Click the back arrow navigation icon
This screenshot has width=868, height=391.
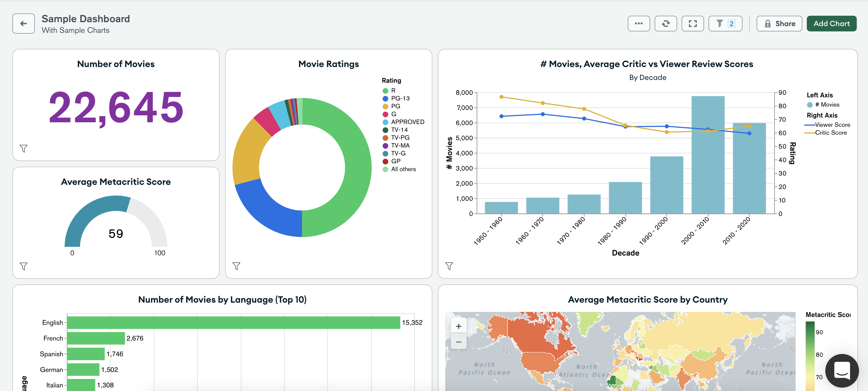tap(23, 23)
